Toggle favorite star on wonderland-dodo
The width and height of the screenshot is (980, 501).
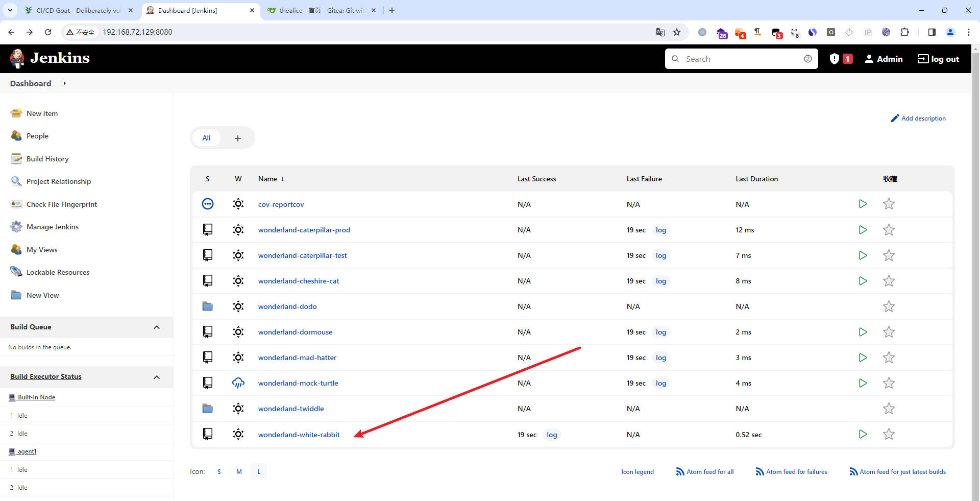(889, 306)
